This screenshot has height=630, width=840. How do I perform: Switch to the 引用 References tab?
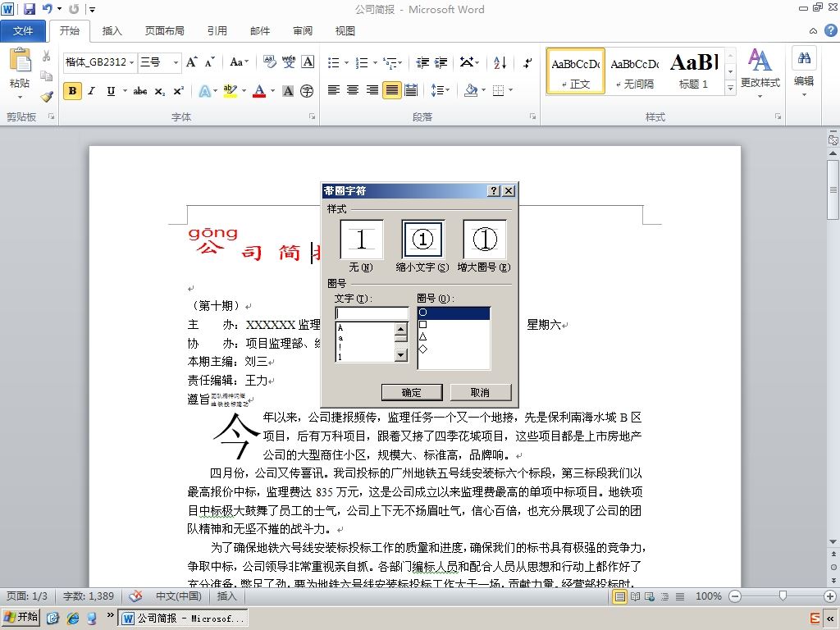pyautogui.click(x=217, y=31)
